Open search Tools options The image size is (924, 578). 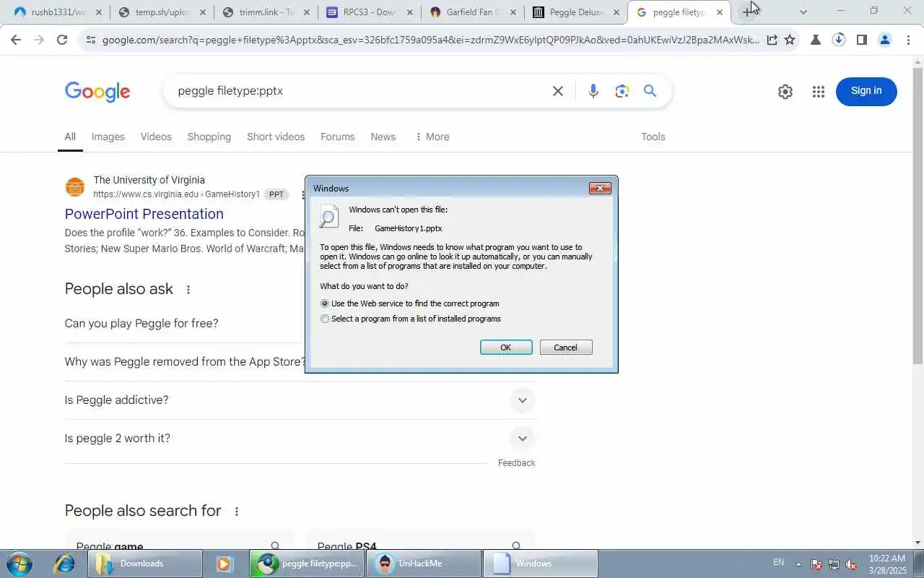point(653,137)
